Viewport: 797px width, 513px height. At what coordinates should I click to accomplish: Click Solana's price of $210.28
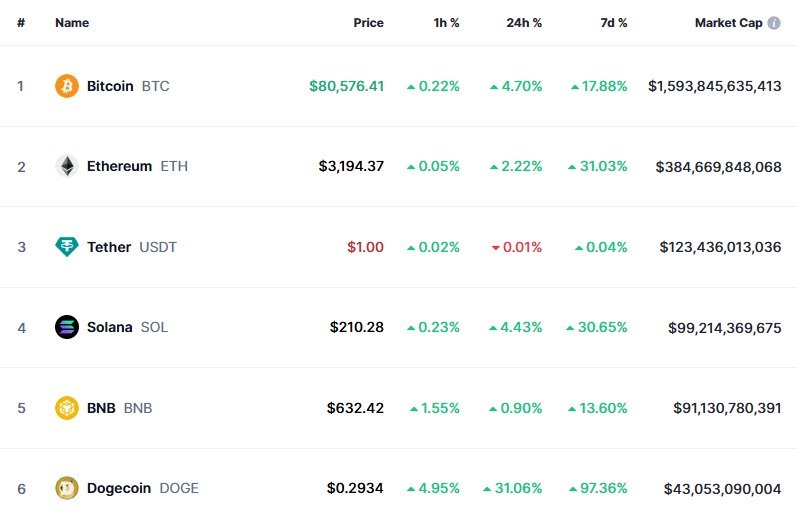coord(356,327)
